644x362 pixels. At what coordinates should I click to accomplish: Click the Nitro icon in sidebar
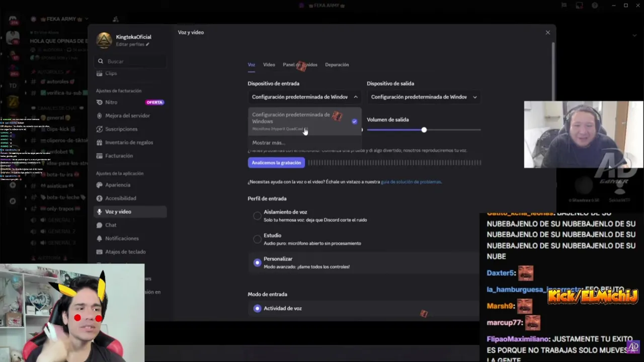100,102
